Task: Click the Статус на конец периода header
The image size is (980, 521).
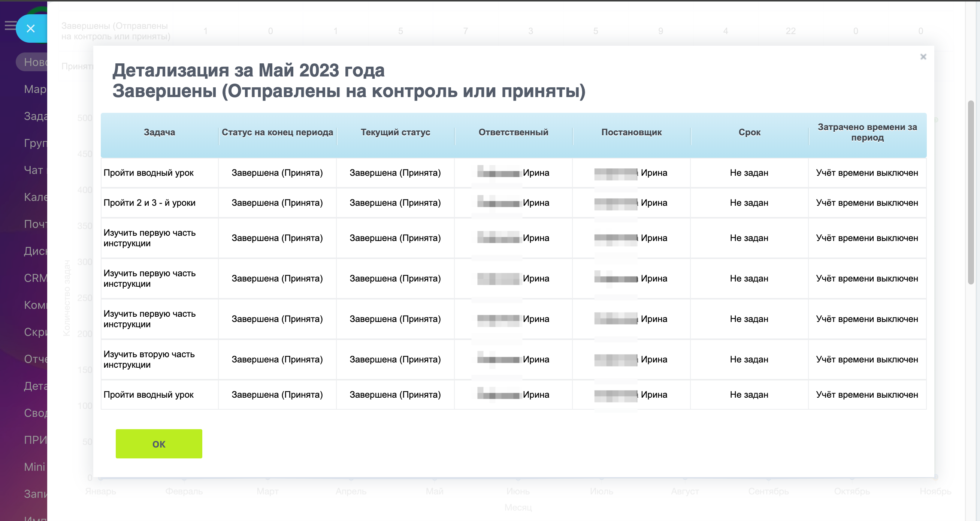Action: 277,132
